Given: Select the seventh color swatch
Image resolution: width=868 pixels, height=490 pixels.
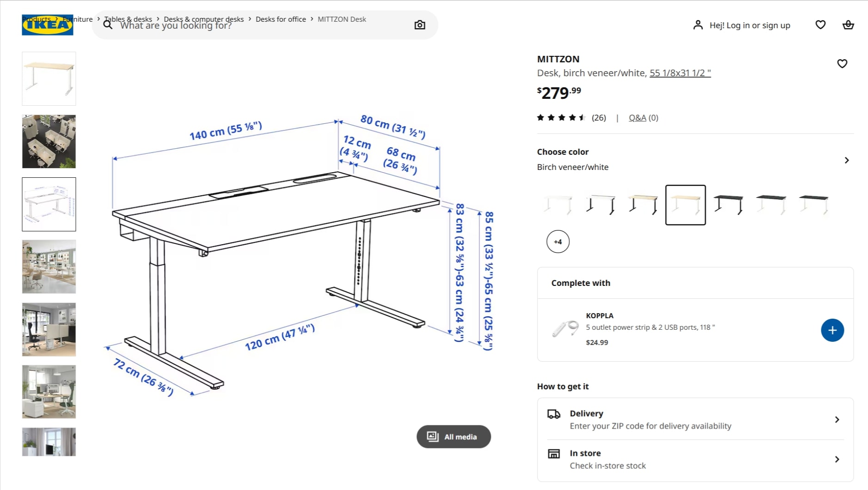Looking at the screenshot, I should point(813,205).
